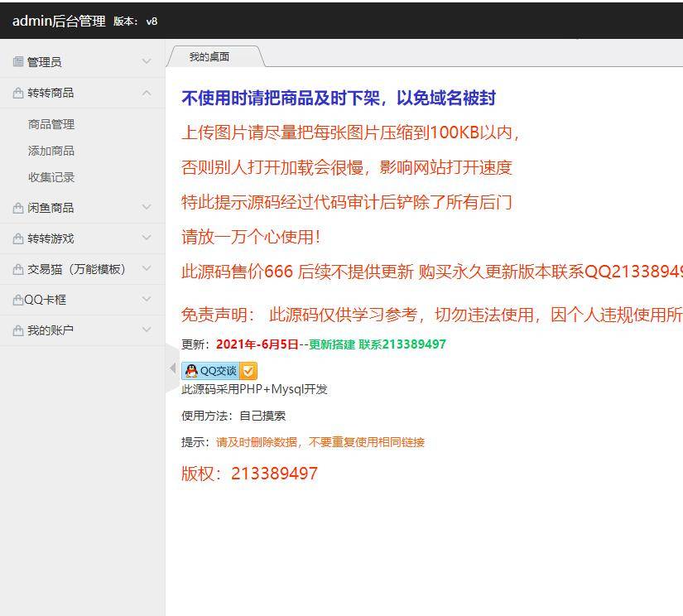
Task: Open the 收集记录 page
Action: click(50, 177)
